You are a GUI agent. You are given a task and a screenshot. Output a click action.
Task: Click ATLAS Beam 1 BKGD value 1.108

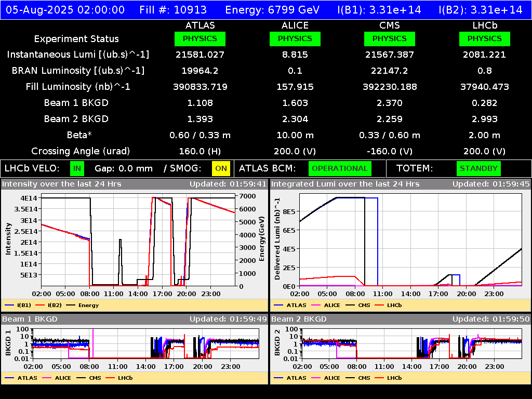[200, 103]
